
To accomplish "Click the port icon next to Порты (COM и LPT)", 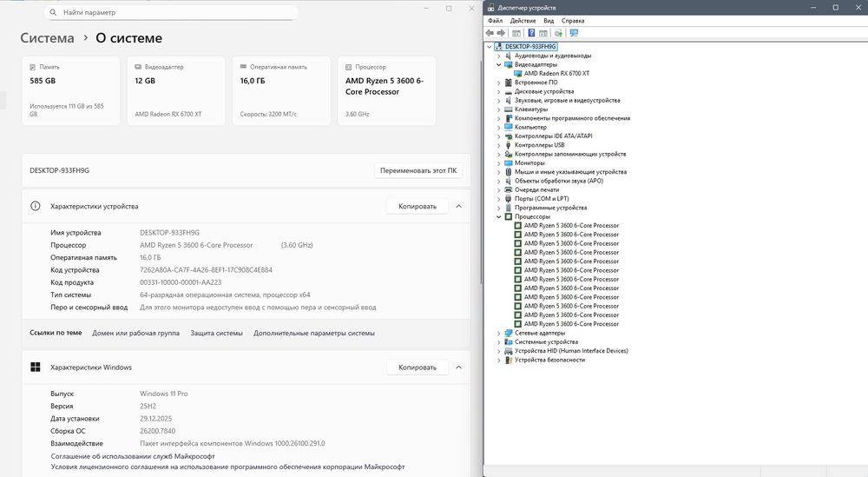I will (508, 198).
